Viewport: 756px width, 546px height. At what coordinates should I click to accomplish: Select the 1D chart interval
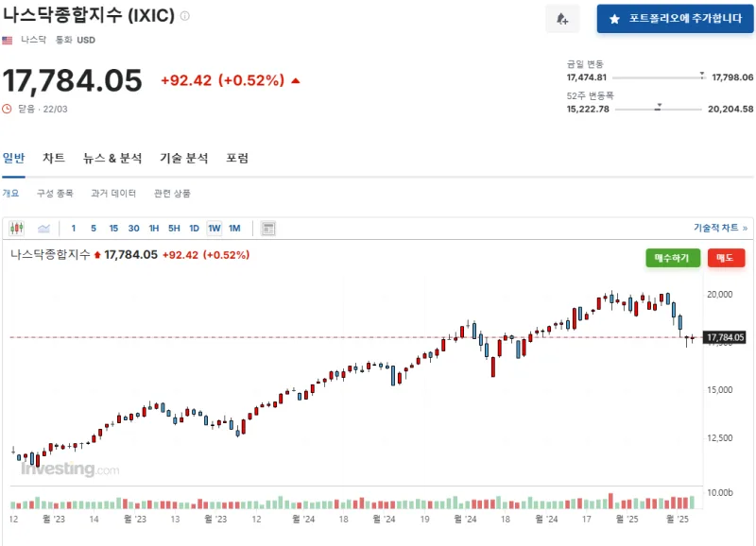[x=194, y=228]
